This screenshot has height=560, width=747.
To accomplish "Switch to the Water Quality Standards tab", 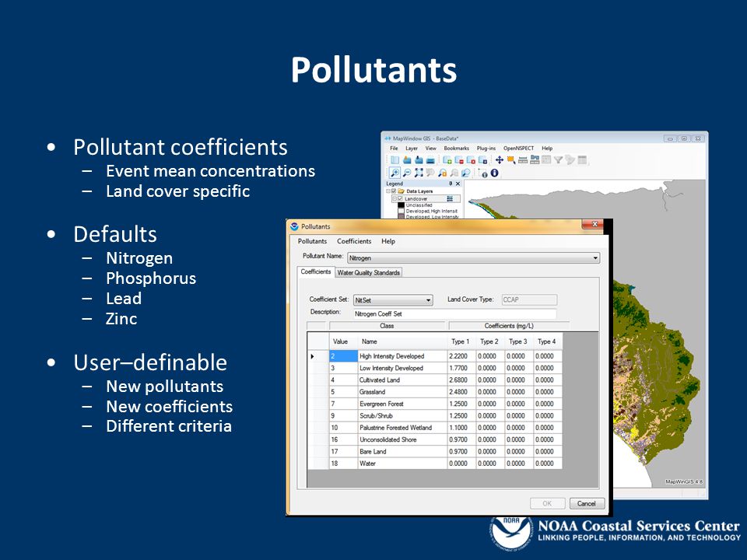I will point(369,273).
